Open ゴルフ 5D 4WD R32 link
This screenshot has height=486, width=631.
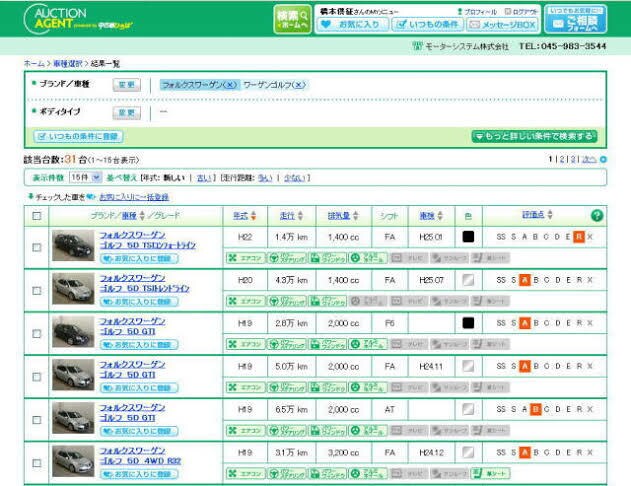[x=140, y=461]
